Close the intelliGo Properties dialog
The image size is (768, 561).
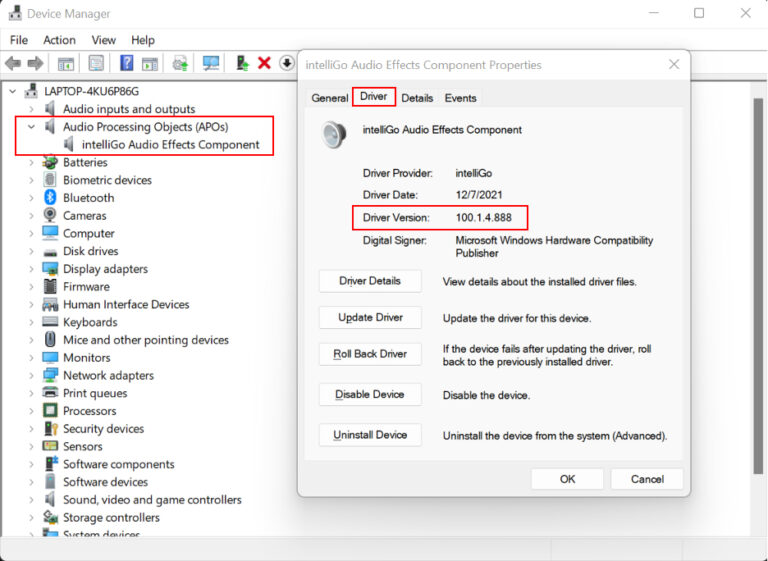(x=674, y=64)
